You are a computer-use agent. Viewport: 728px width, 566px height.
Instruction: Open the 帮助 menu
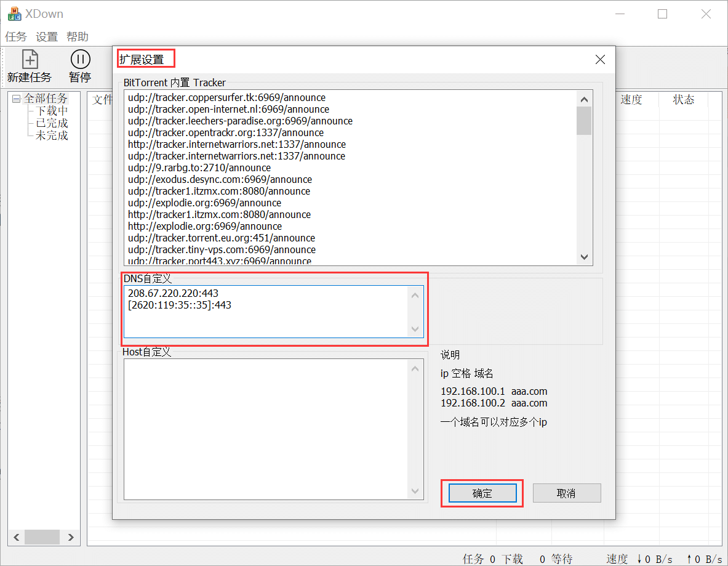point(77,36)
